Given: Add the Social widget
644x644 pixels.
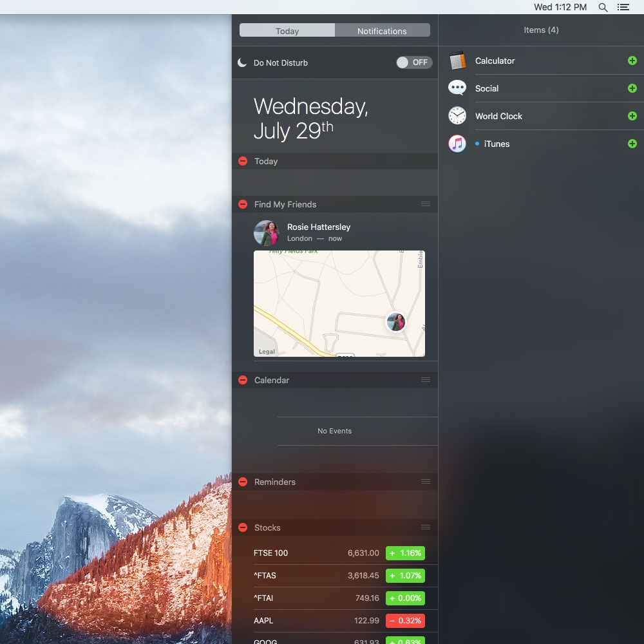Looking at the screenshot, I should [x=632, y=88].
